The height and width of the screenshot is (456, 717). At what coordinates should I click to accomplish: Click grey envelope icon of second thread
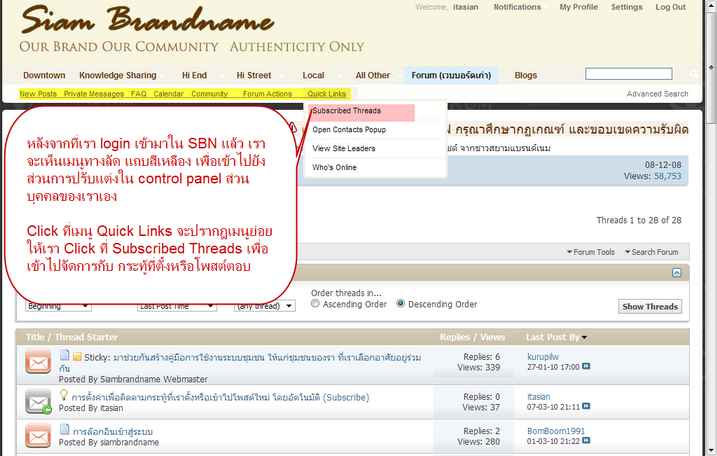point(40,402)
